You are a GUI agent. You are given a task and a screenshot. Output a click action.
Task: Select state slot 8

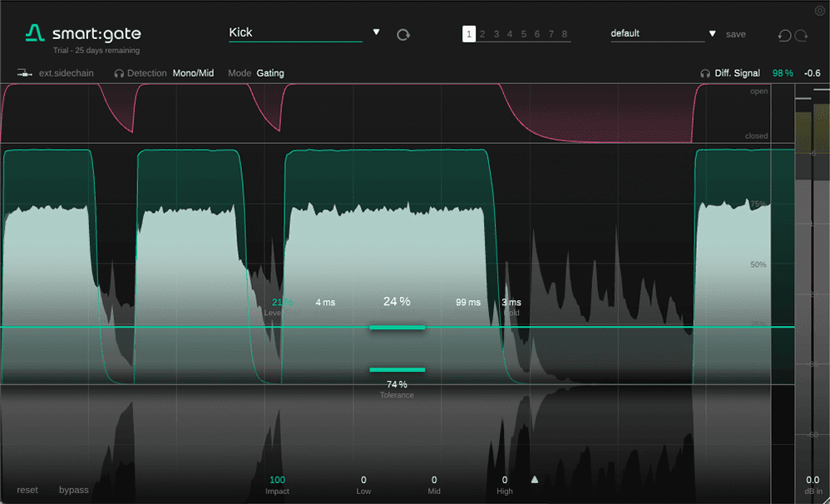pyautogui.click(x=564, y=34)
